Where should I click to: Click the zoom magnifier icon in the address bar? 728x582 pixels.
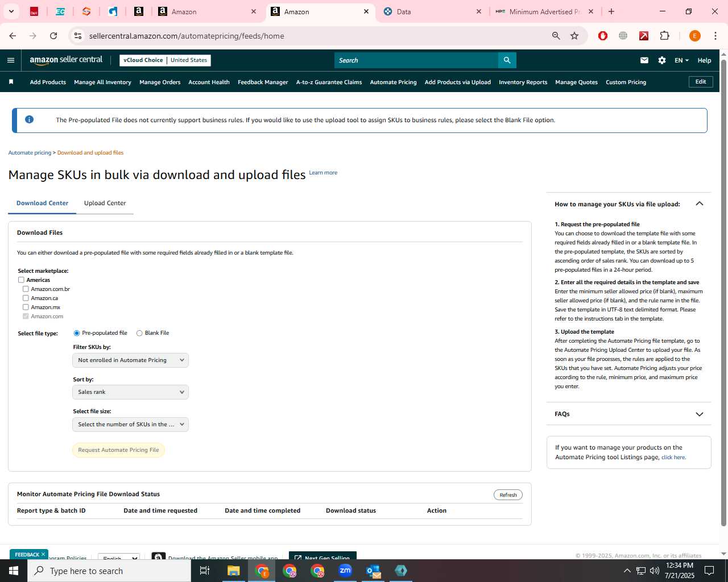point(556,36)
